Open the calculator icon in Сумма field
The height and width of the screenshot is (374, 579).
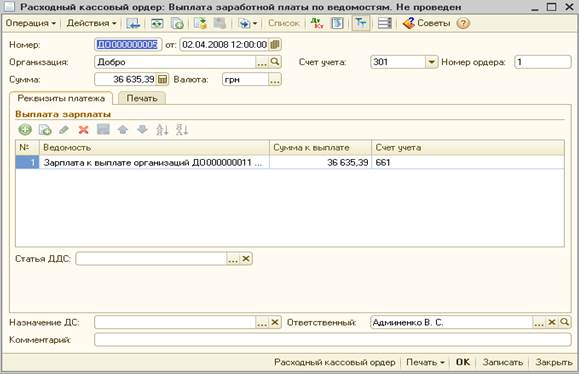(x=162, y=79)
